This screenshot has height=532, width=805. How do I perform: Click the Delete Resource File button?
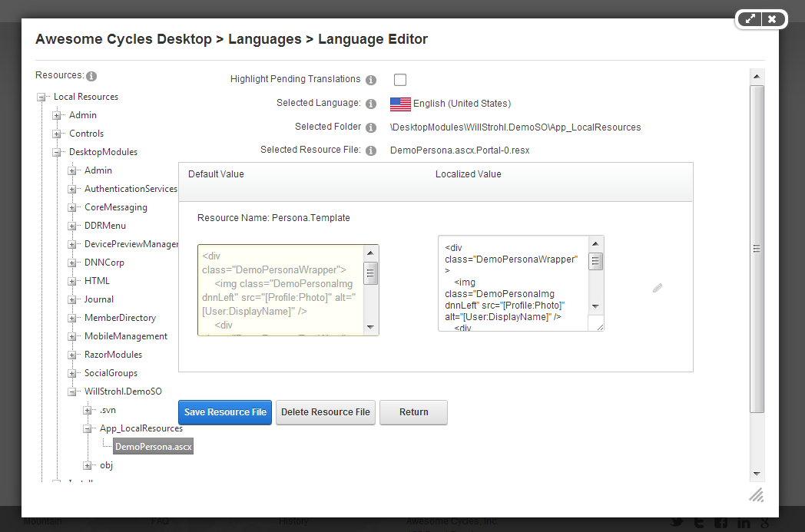[x=325, y=412]
